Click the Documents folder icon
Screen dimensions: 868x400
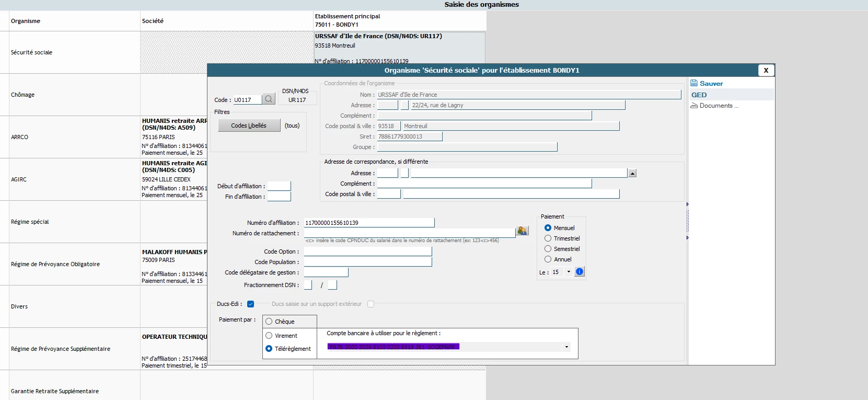[694, 106]
